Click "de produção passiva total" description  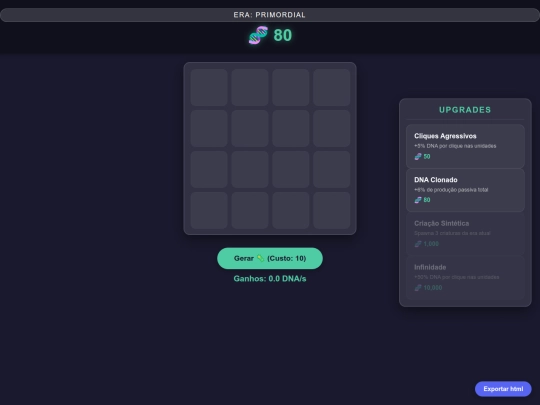457,190
